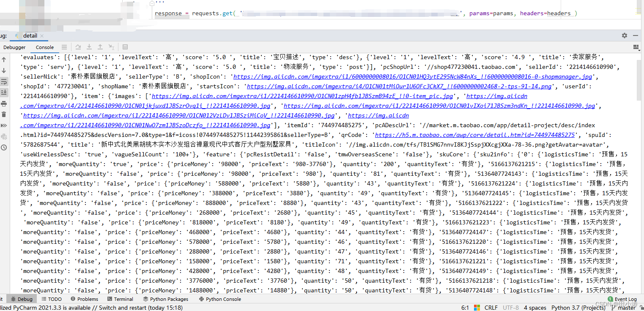Click the Step Into debugger icon

pyautogui.click(x=89, y=47)
